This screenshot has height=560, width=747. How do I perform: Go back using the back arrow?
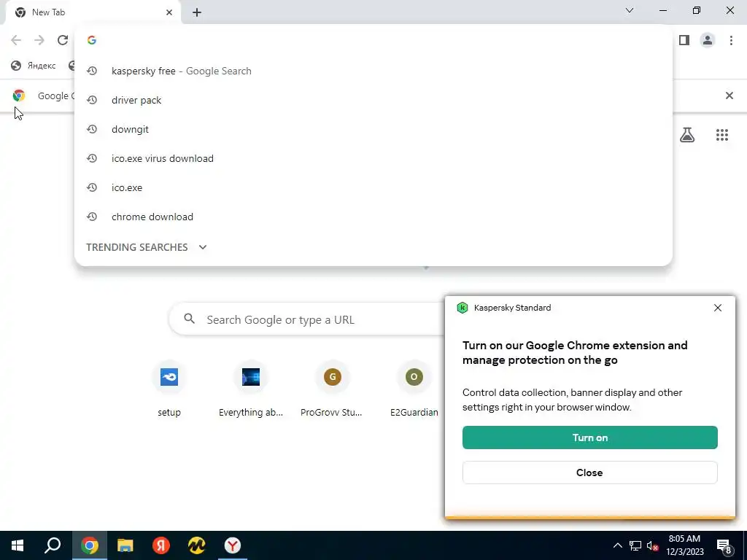coord(16,40)
